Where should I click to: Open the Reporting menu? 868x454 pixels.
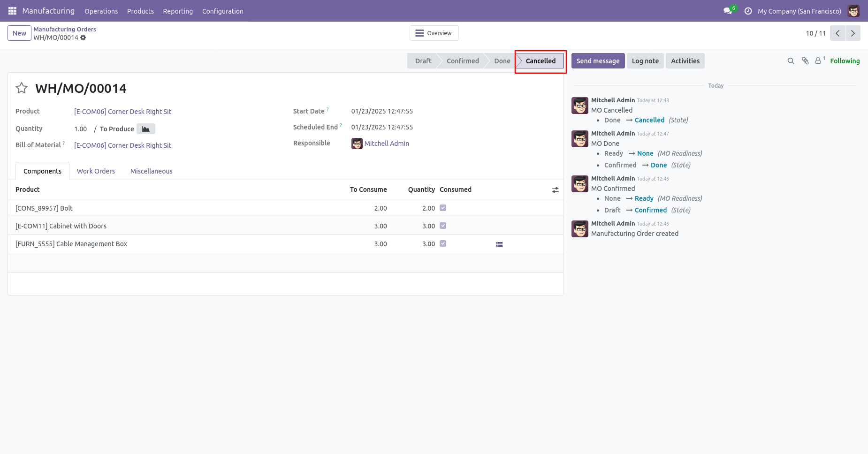click(x=178, y=11)
